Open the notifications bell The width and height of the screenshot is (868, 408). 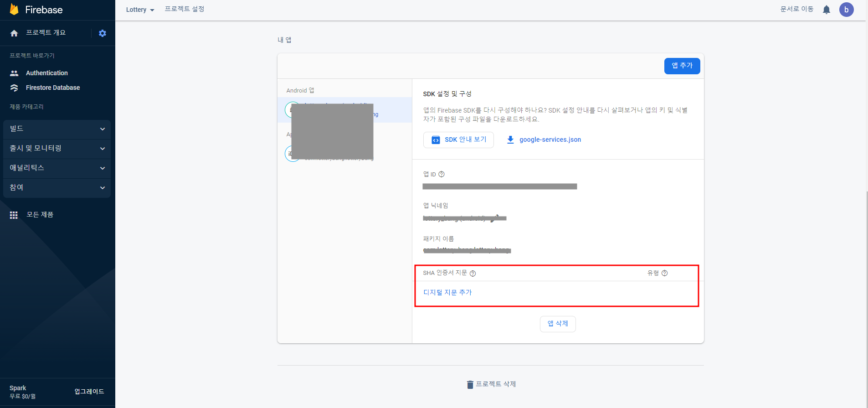pyautogui.click(x=827, y=10)
